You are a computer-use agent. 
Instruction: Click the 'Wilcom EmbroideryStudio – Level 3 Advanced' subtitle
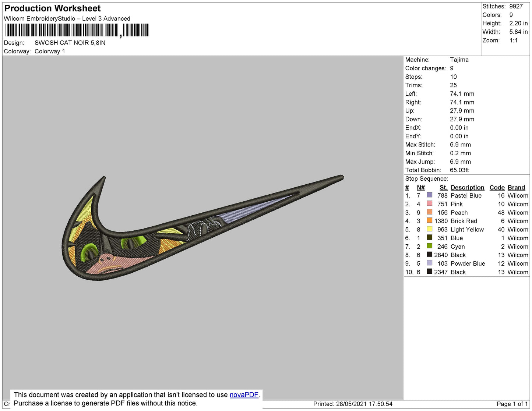pyautogui.click(x=67, y=18)
